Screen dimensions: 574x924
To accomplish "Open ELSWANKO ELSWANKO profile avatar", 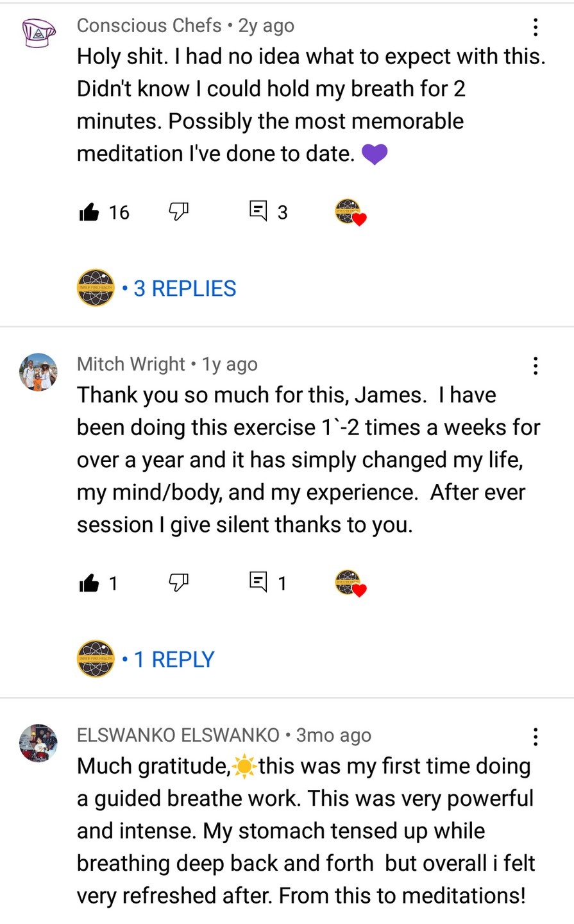I will tap(38, 743).
